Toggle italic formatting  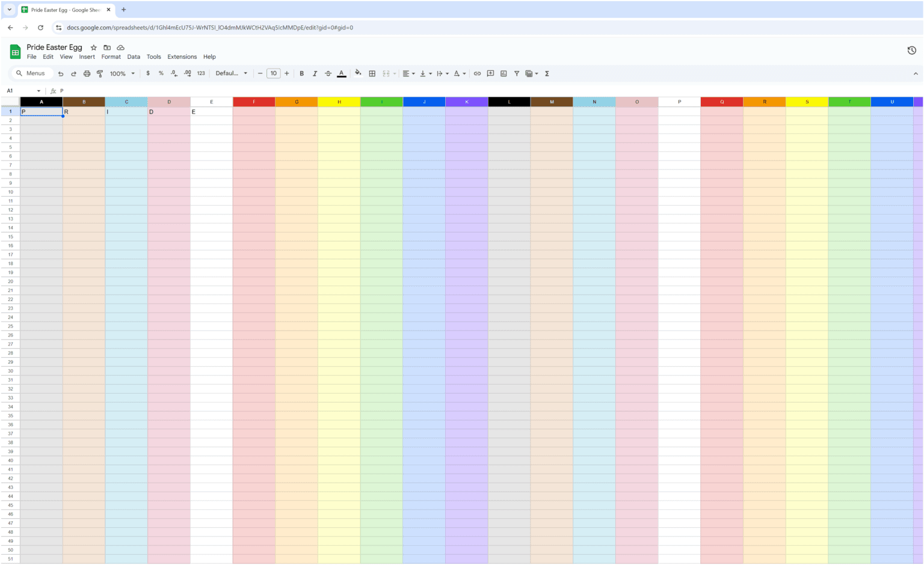[315, 73]
